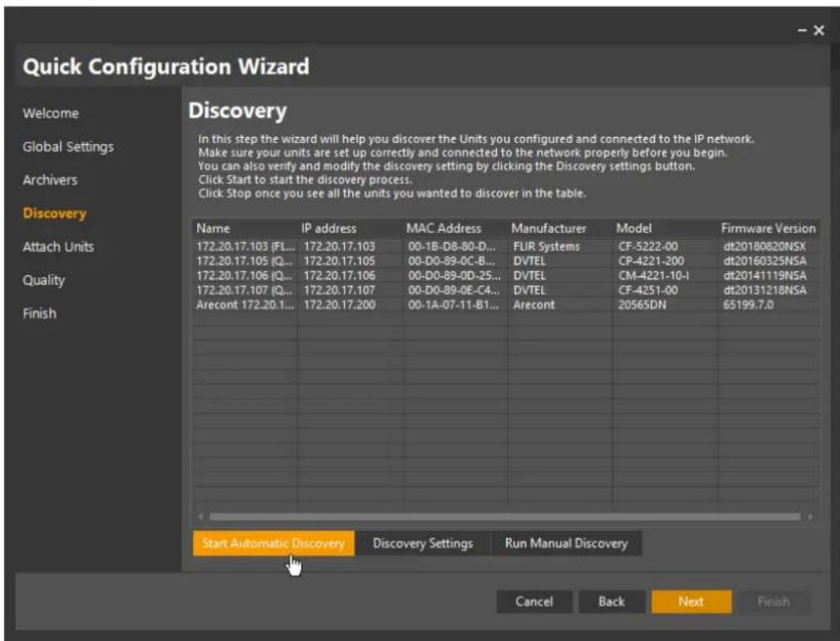The height and width of the screenshot is (641, 840).
Task: Open the Attach Units step
Action: coord(59,247)
